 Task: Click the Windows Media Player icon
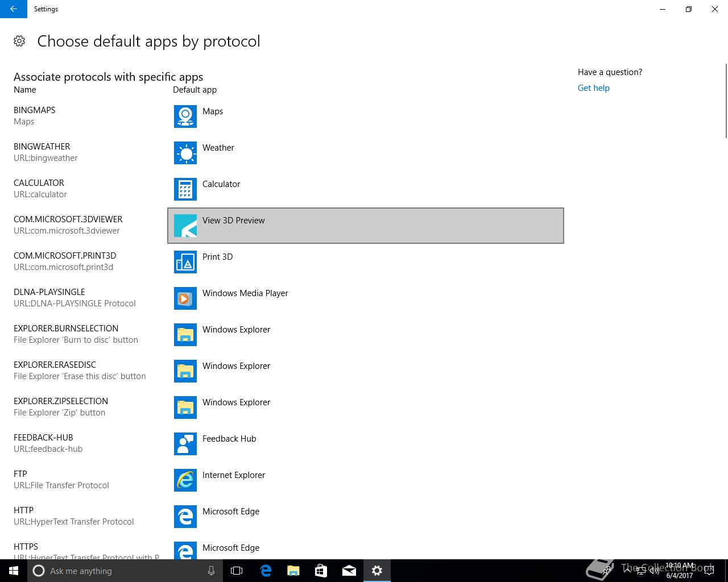[185, 298]
